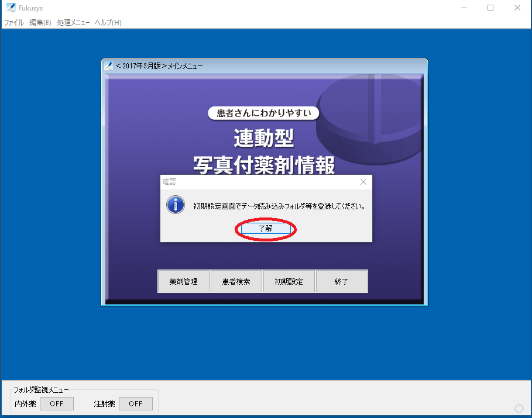Toggle the 内外薬 folder monitoring OFF button
532x418 pixels.
coord(57,404)
